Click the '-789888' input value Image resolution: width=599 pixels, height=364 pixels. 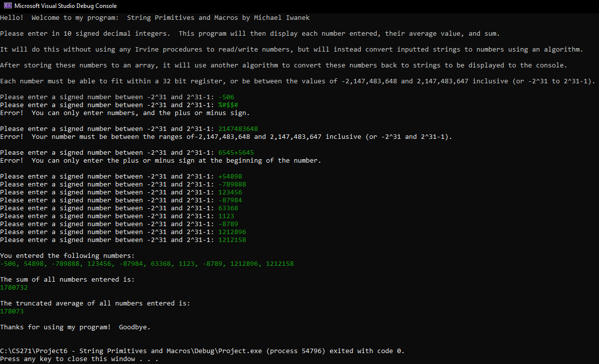click(x=232, y=184)
